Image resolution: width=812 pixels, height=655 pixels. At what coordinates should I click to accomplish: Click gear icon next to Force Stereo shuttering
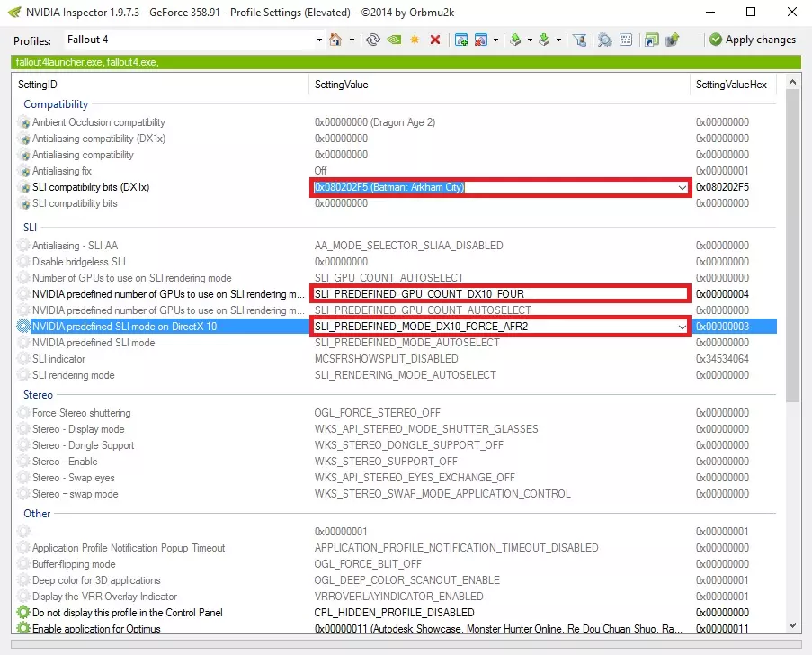pos(23,413)
